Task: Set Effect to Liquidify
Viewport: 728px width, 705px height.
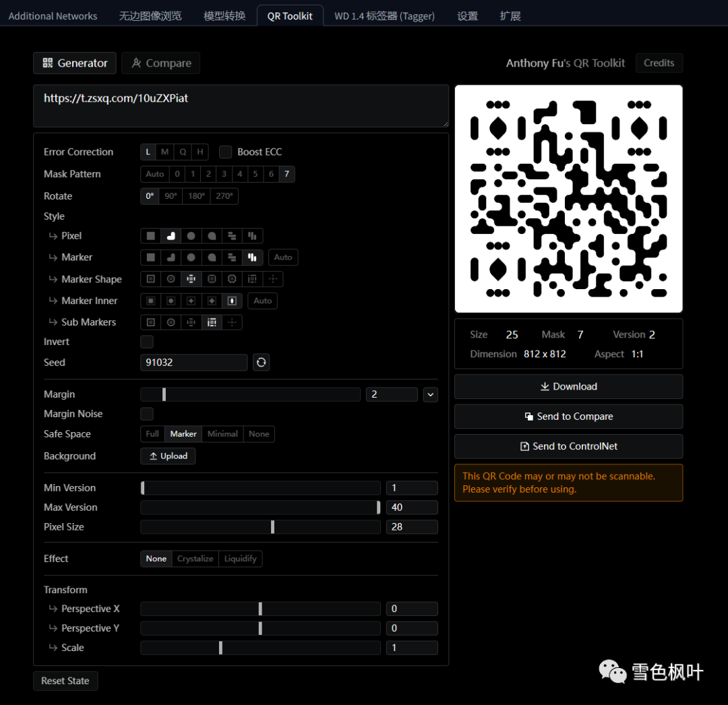Action: [x=240, y=559]
